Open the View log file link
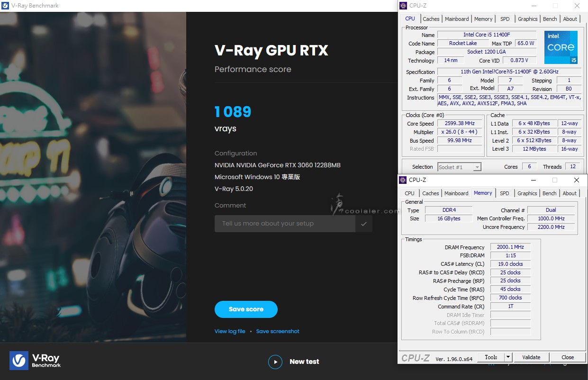Screen dimensions: 588x380 [230, 331]
